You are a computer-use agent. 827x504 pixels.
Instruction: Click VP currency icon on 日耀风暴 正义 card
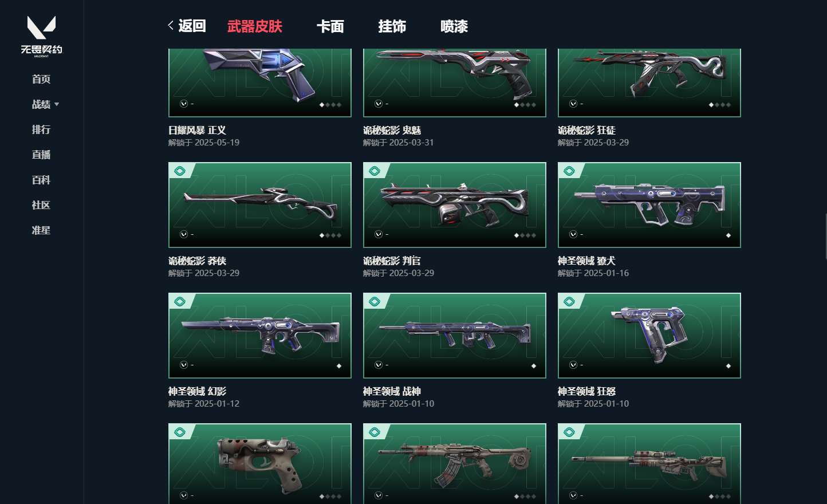coord(184,104)
